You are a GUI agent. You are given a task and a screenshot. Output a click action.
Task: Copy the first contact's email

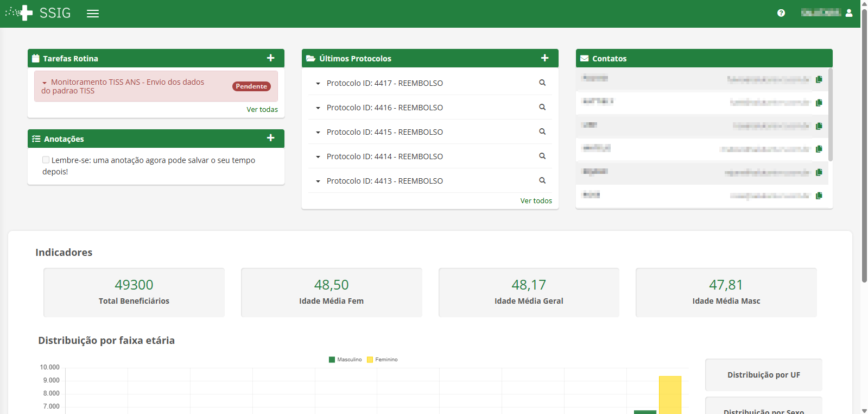click(x=819, y=79)
